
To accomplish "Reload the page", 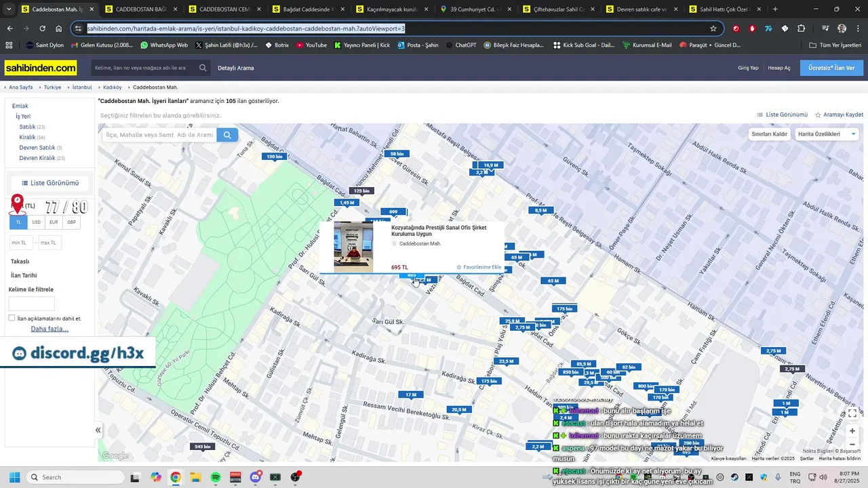I will point(42,28).
